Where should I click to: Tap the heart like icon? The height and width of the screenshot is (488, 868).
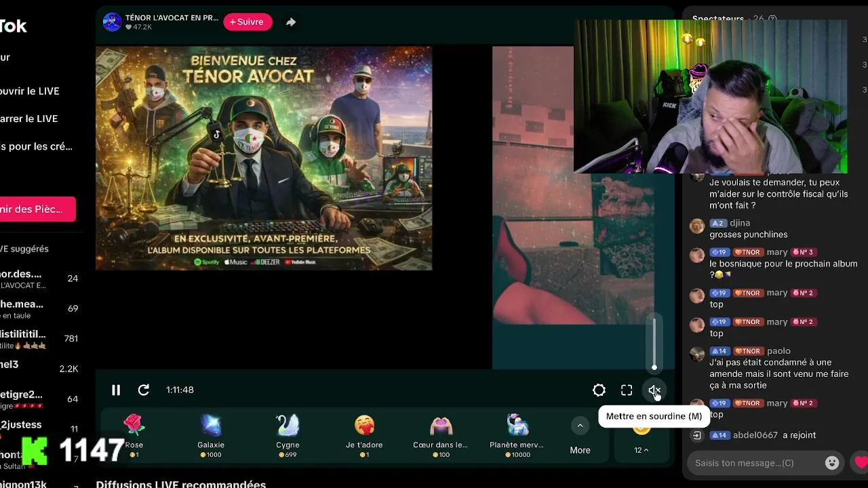click(x=861, y=463)
